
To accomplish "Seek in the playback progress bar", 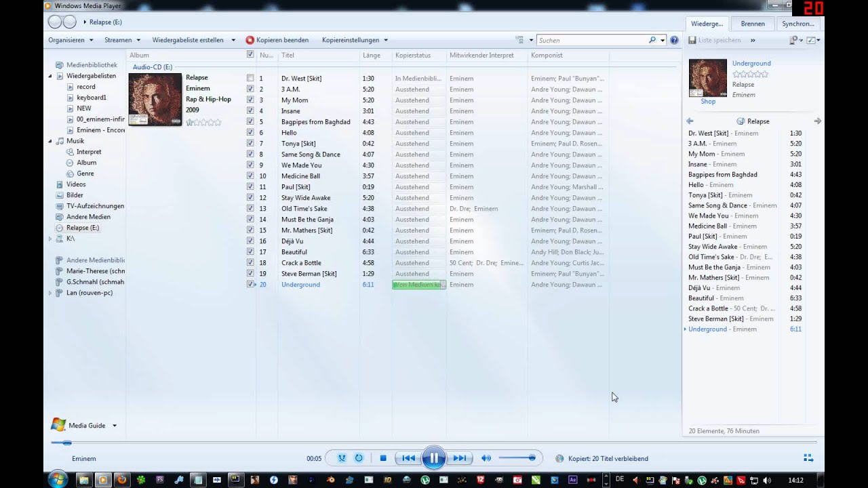I will pyautogui.click(x=434, y=443).
